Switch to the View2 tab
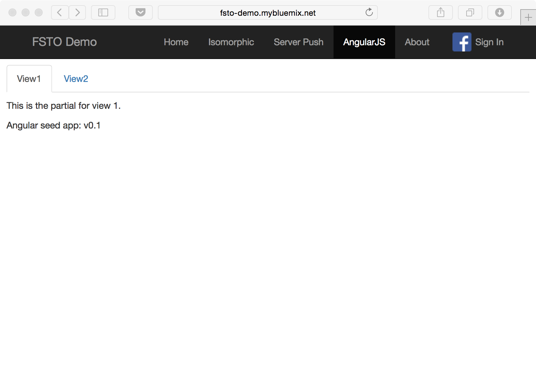 pyautogui.click(x=76, y=79)
